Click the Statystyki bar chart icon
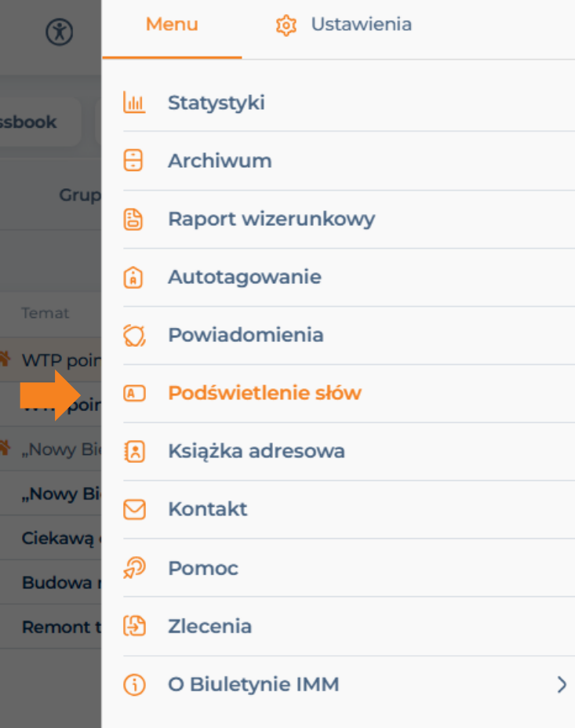Image resolution: width=575 pixels, height=728 pixels. (134, 102)
